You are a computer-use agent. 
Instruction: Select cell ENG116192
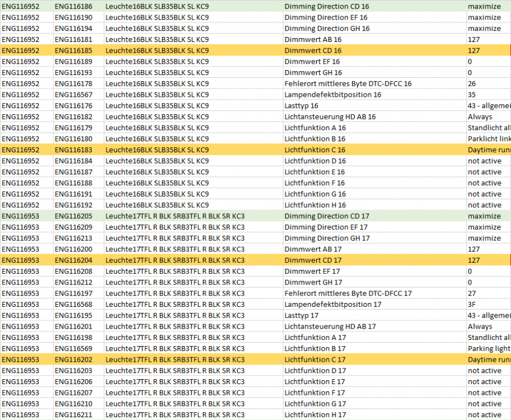(x=78, y=206)
